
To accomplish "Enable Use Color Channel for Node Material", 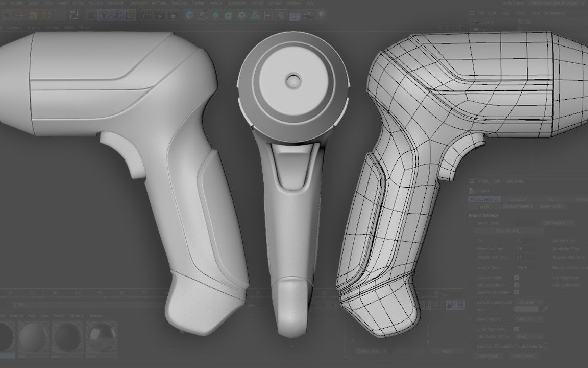I will [x=546, y=346].
